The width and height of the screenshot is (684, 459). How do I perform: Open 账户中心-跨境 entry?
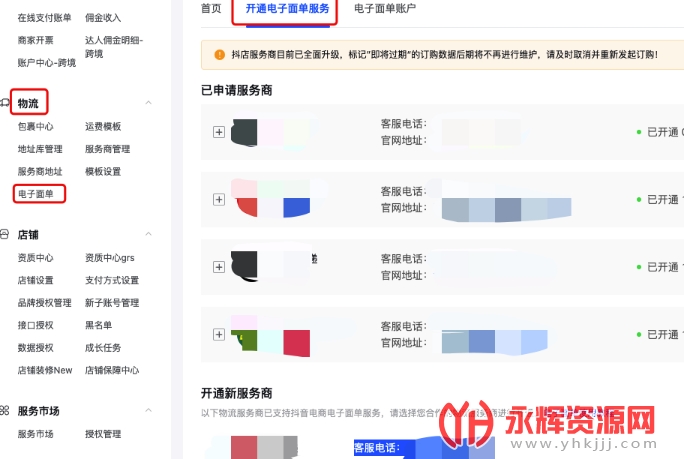[47, 63]
